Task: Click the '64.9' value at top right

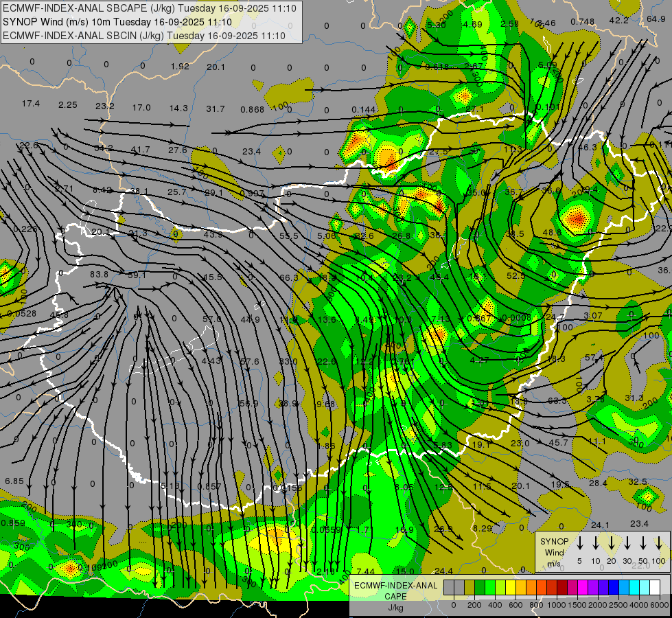Action: (x=656, y=19)
